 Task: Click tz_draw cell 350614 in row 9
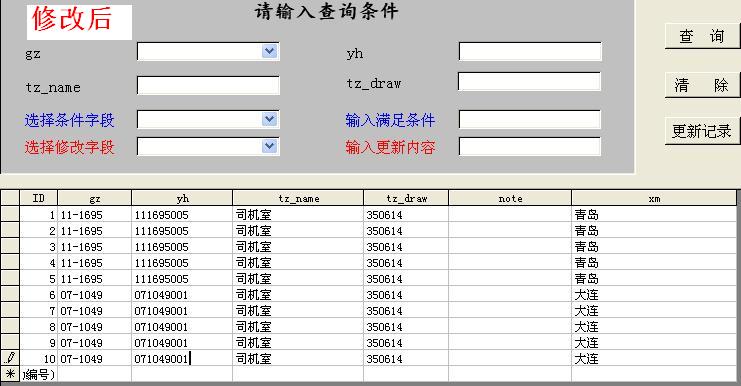click(x=406, y=343)
